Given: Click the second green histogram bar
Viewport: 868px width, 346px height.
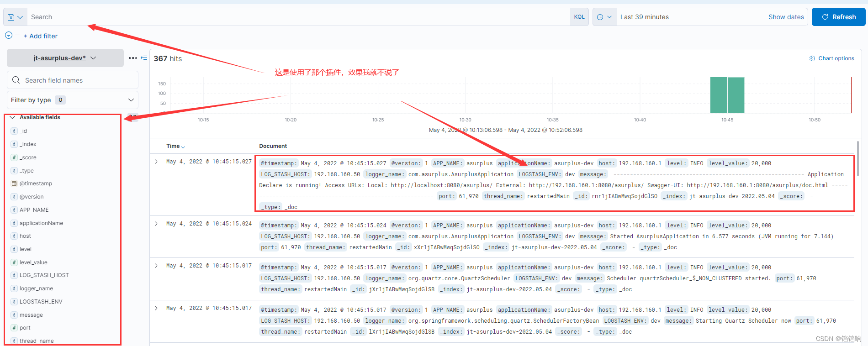Looking at the screenshot, I should (736, 95).
